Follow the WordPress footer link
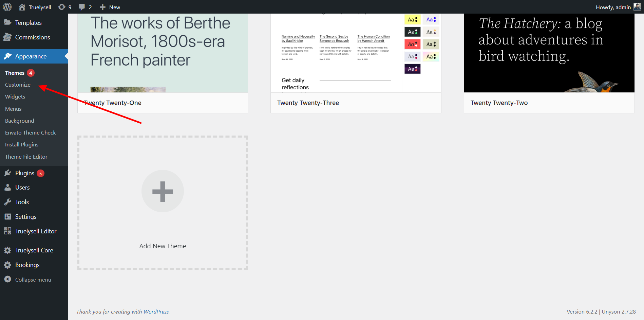The height and width of the screenshot is (320, 644). (x=156, y=312)
